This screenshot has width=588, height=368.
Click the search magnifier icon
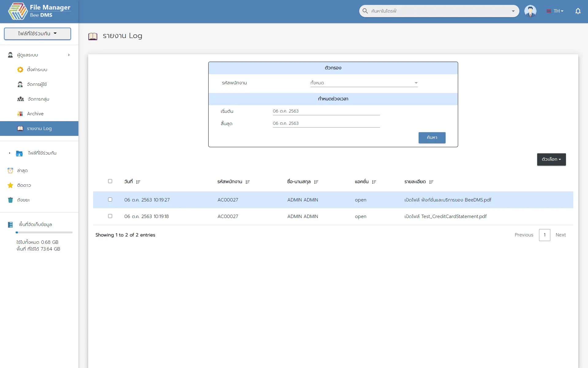(x=365, y=11)
